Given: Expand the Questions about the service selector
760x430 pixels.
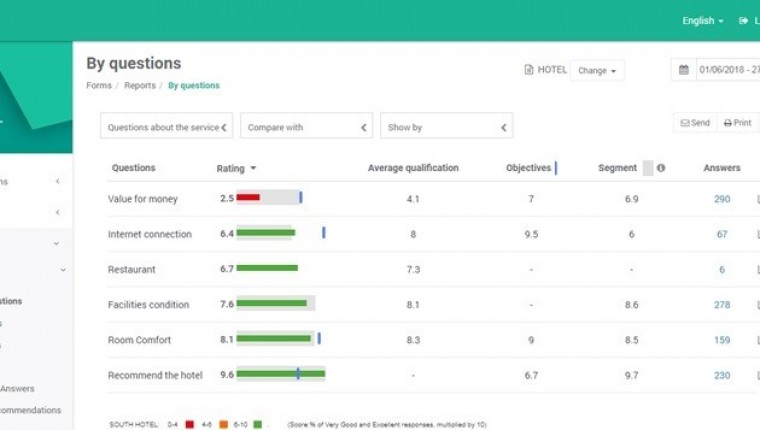Looking at the screenshot, I should (166, 127).
